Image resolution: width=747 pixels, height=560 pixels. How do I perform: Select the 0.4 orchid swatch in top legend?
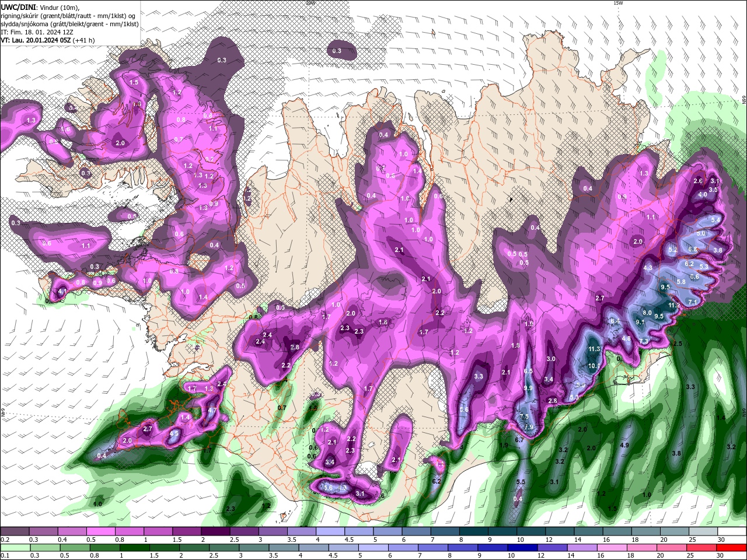pos(72,531)
